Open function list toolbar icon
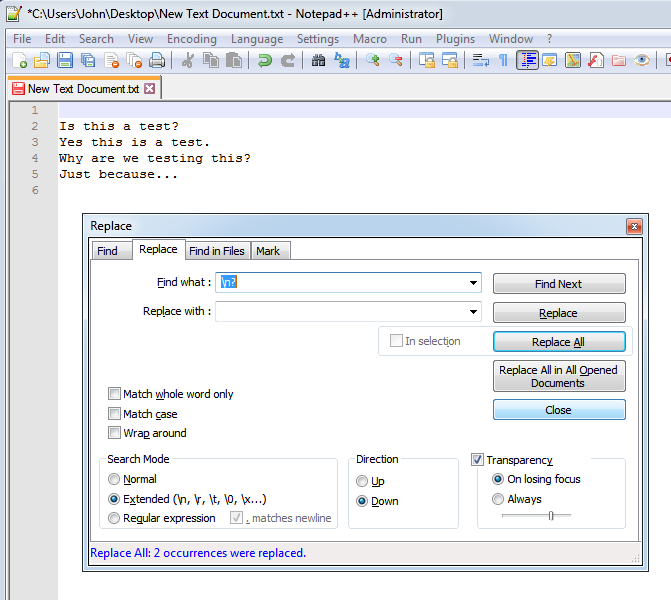Viewport: 671px width, 600px height. click(596, 60)
